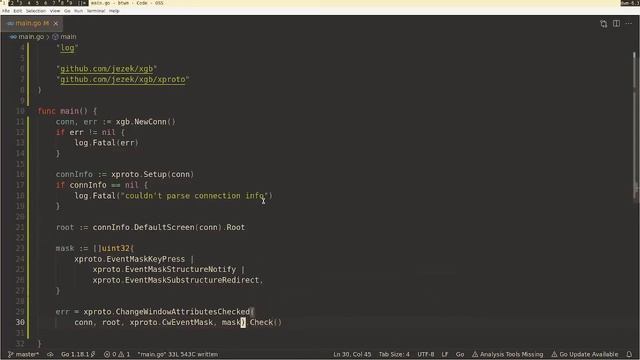
Task: Click the Go 1.18.1 version status item
Action: pyautogui.click(x=78, y=354)
